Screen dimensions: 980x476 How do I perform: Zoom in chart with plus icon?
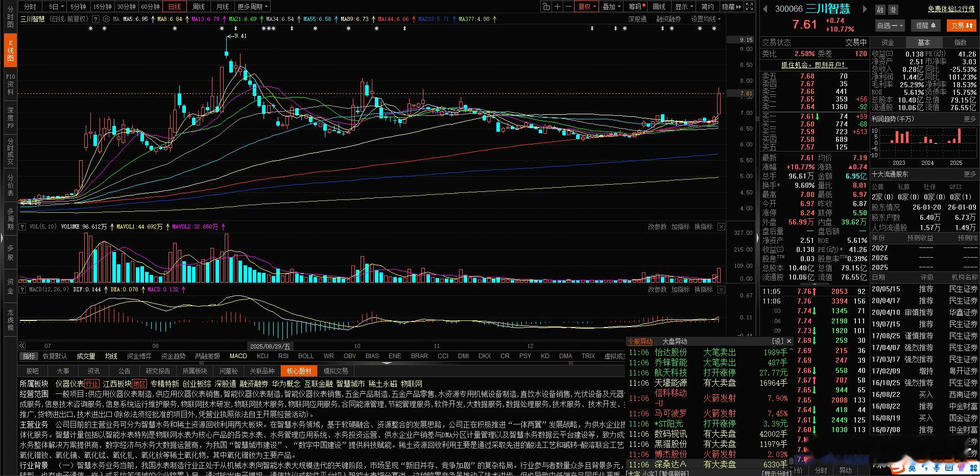[557, 7]
